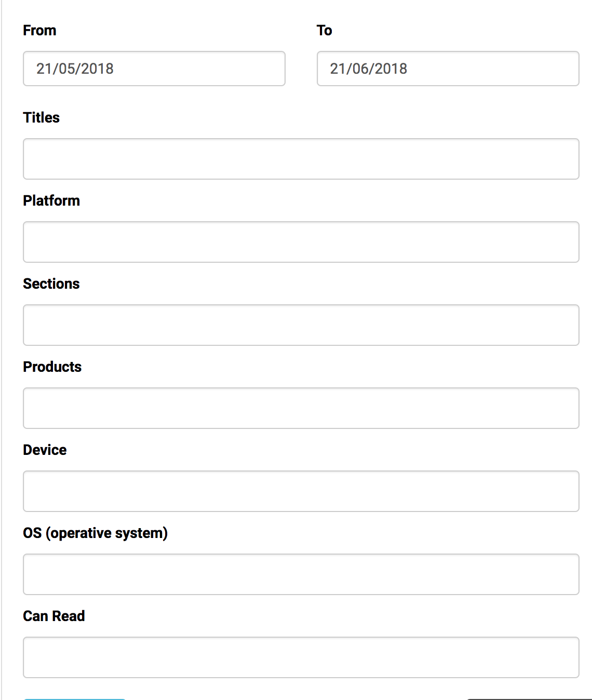Click into the Products field
The height and width of the screenshot is (700, 592).
tap(301, 408)
